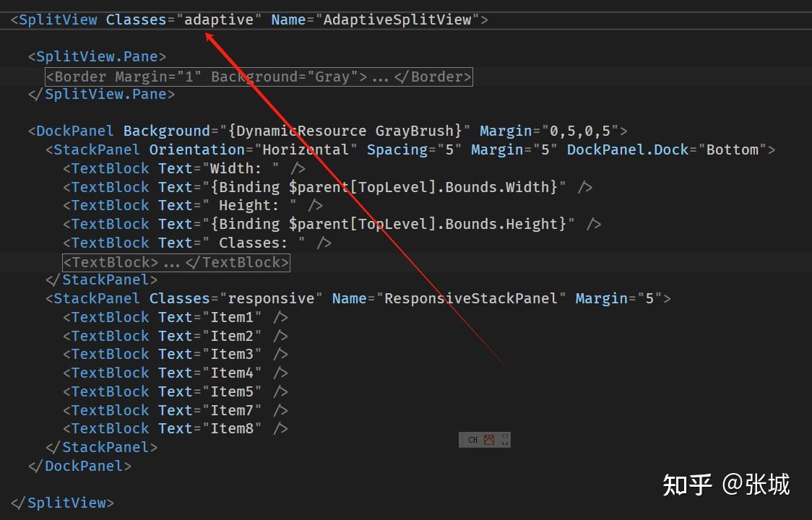
Task: Click the closing SplitView tag
Action: tap(62, 503)
